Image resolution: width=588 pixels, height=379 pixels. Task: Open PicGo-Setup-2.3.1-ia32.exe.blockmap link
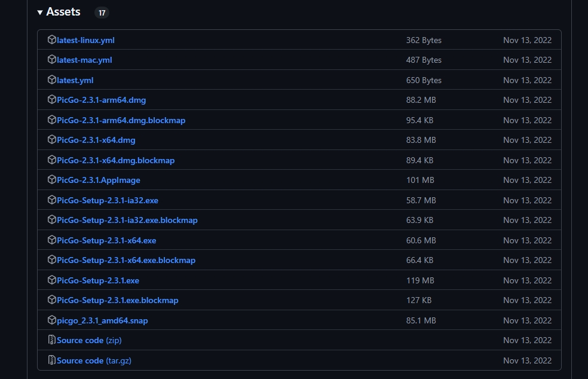[127, 220]
